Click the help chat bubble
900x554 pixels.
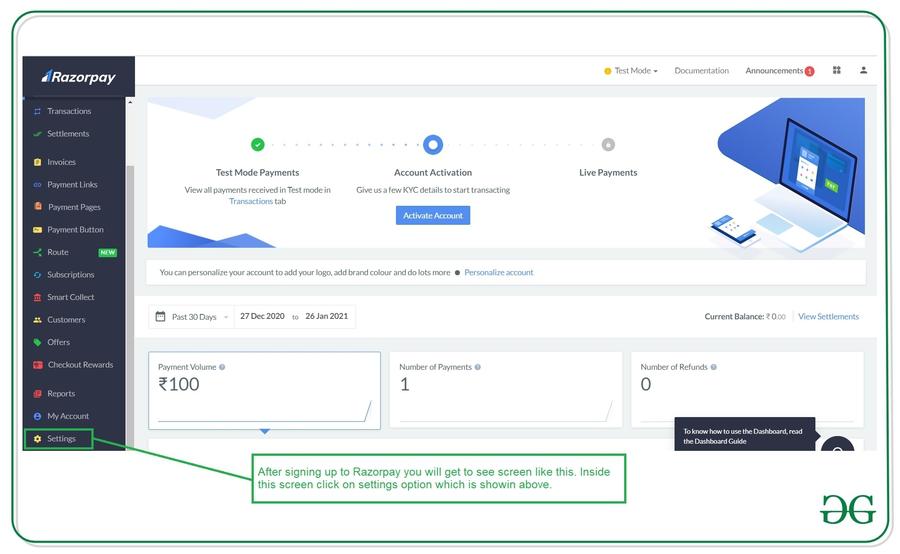click(x=837, y=445)
